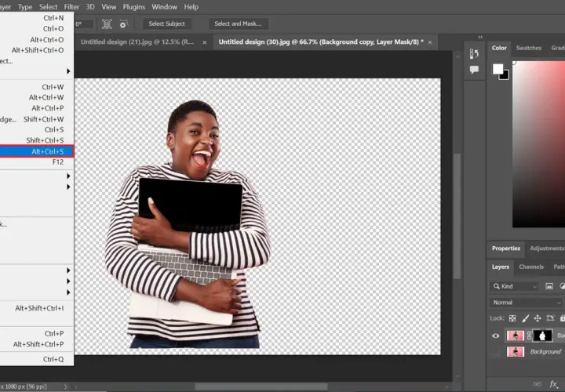
Task: Select the Background copy layer image thumbnail
Action: coord(515,336)
